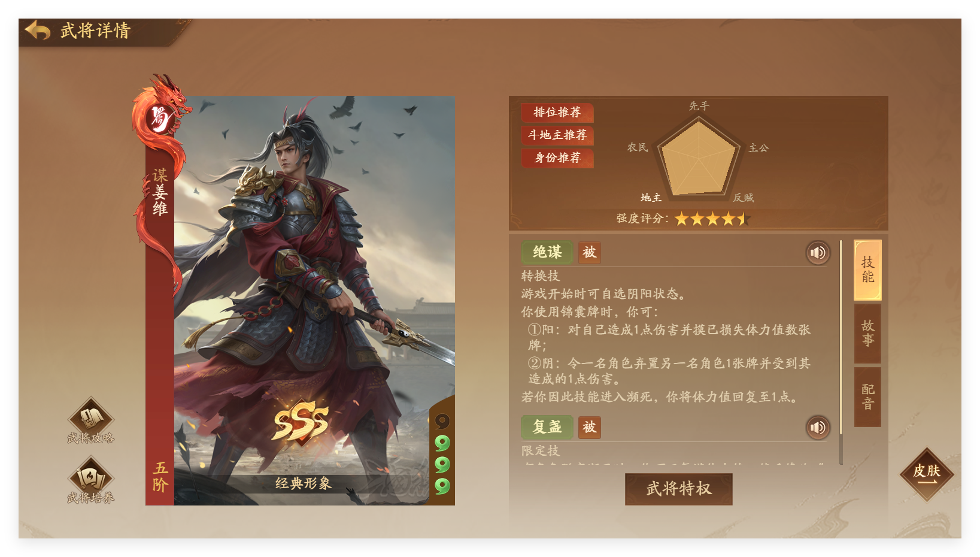Open the 武将特权 button
Screen dimensions: 980x557
point(679,489)
